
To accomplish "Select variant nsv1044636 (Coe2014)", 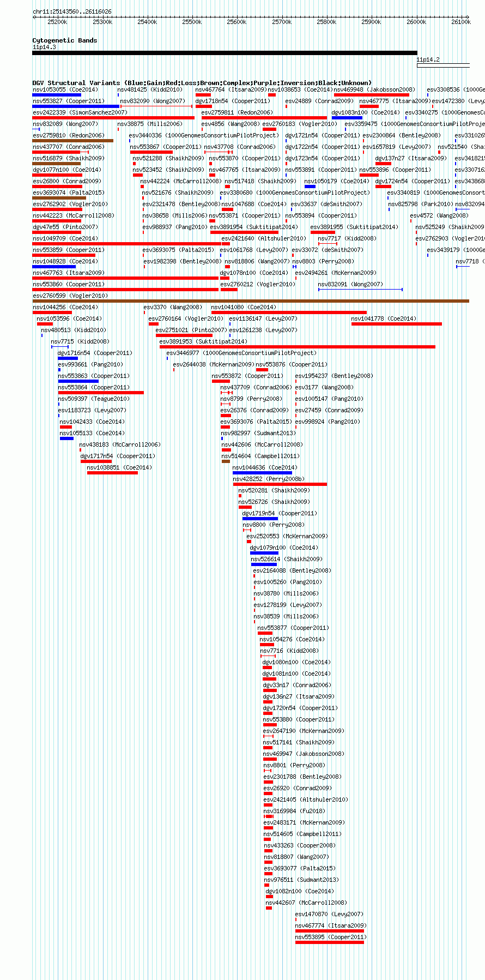I will [265, 467].
